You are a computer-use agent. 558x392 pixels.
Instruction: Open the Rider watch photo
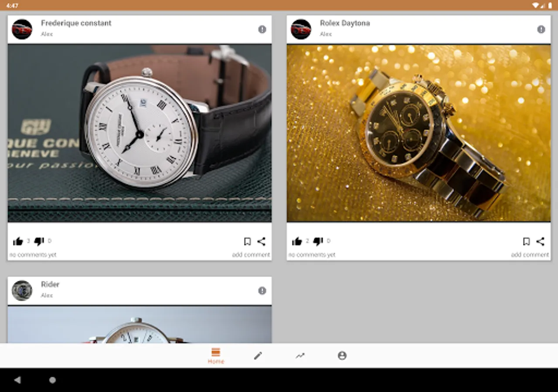(139, 324)
